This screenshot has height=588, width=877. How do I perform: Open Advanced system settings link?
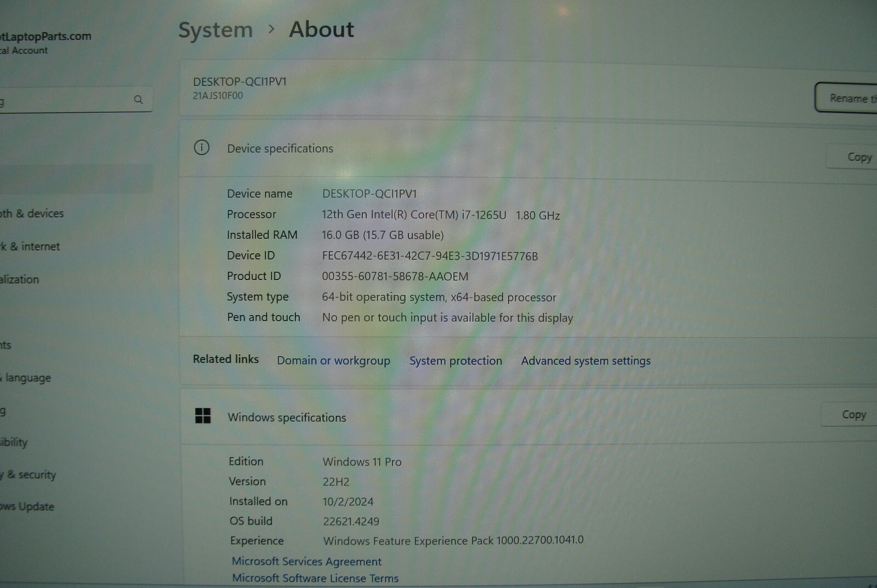pos(585,361)
